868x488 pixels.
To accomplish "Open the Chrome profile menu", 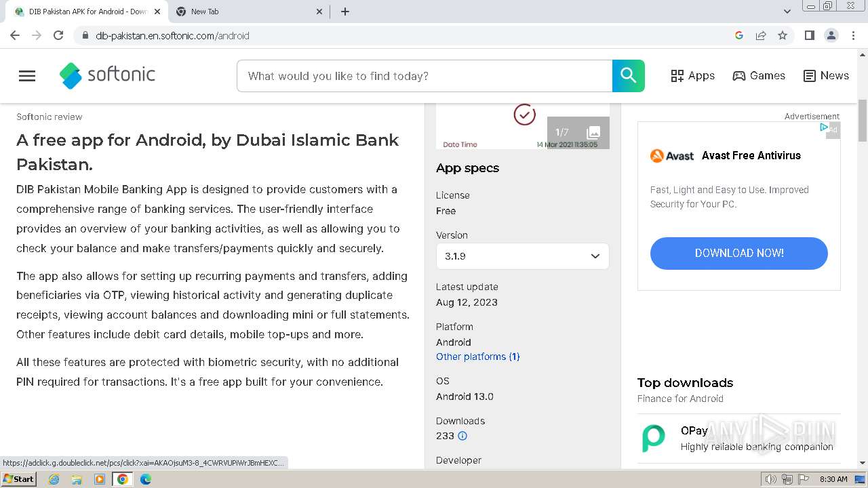I will pos(831,35).
